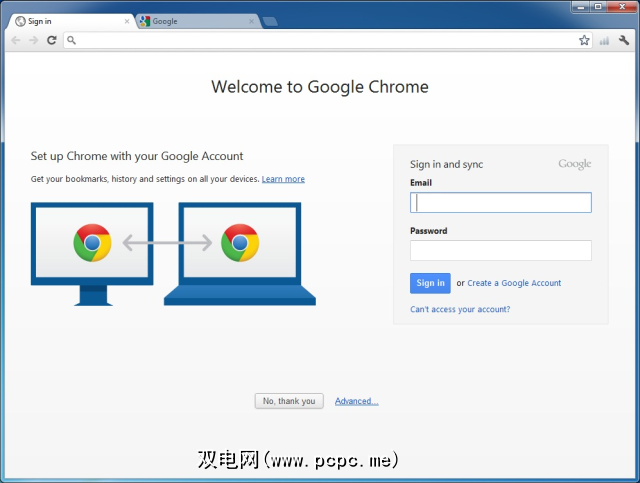Screen dimensions: 640x483
Task: Minimize the Chrome window
Action: click(581, 7)
